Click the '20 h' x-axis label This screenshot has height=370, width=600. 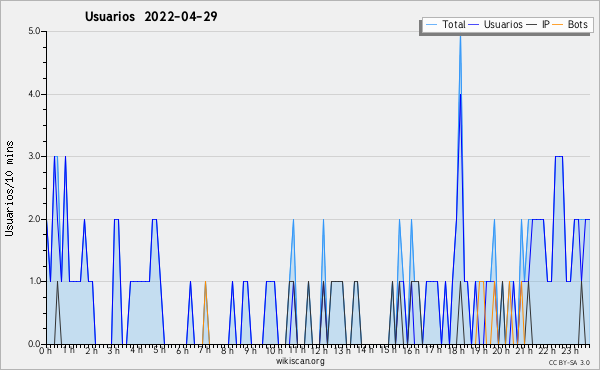[501, 350]
